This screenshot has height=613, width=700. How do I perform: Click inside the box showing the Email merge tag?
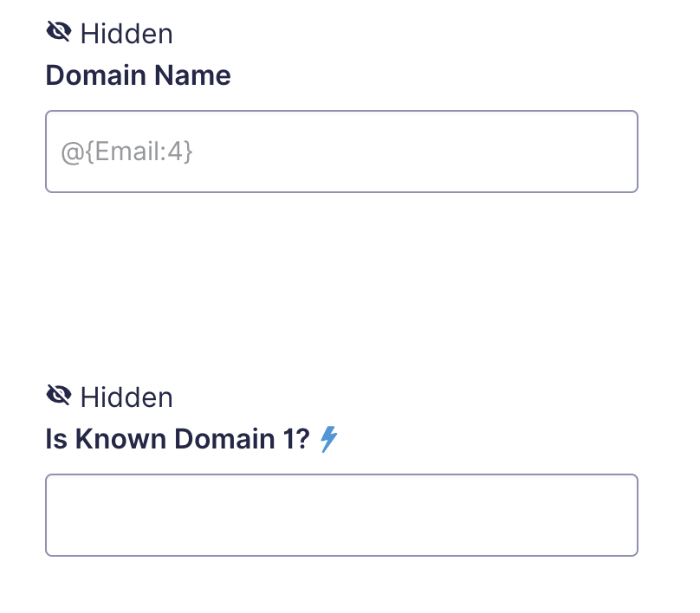pos(341,152)
